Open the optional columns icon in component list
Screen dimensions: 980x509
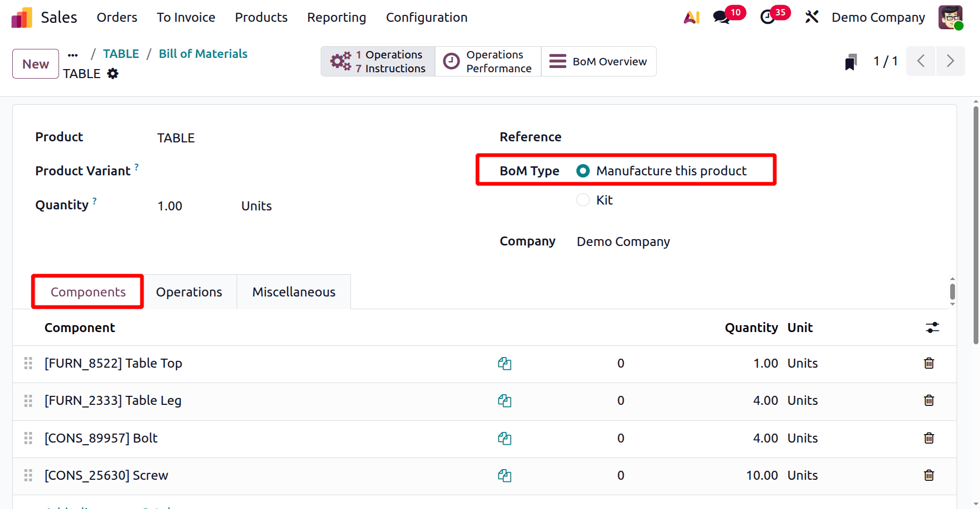(932, 328)
